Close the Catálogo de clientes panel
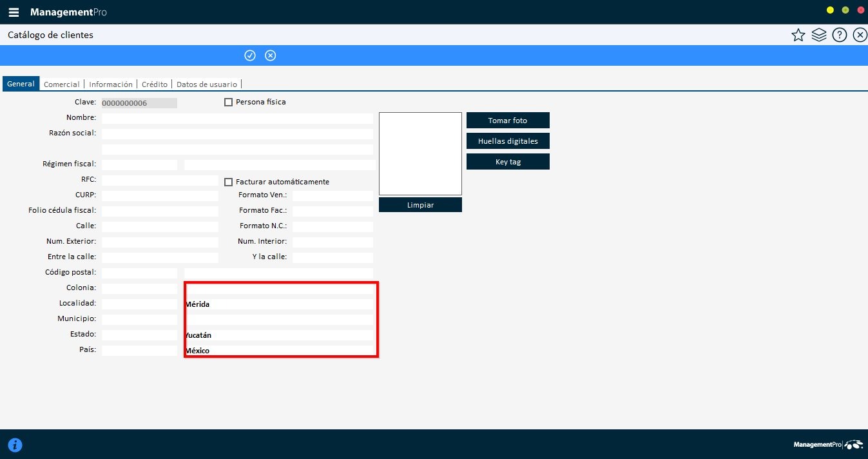This screenshot has height=459, width=868. click(x=860, y=35)
